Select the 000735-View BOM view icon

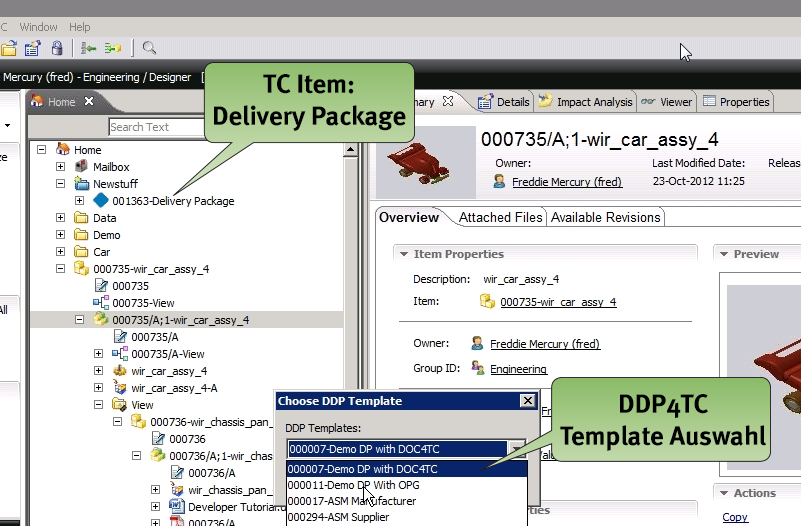click(x=101, y=303)
